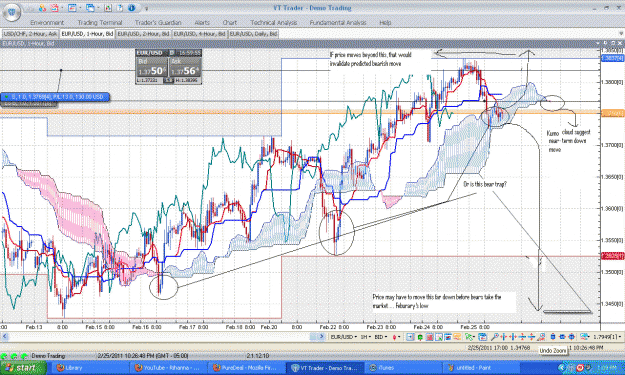Click the blue calendar window icon in chart toolbar
625x375 pixels.
(482, 337)
